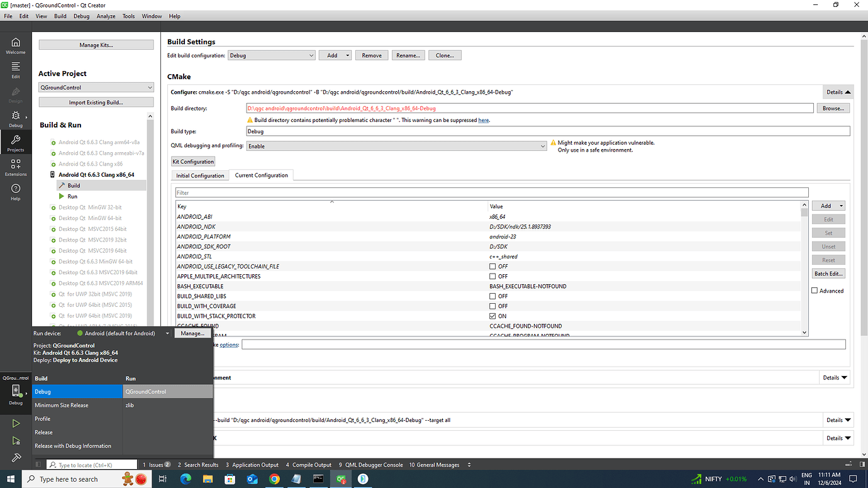Open the Build menu
The width and height of the screenshot is (868, 488).
[x=60, y=16]
